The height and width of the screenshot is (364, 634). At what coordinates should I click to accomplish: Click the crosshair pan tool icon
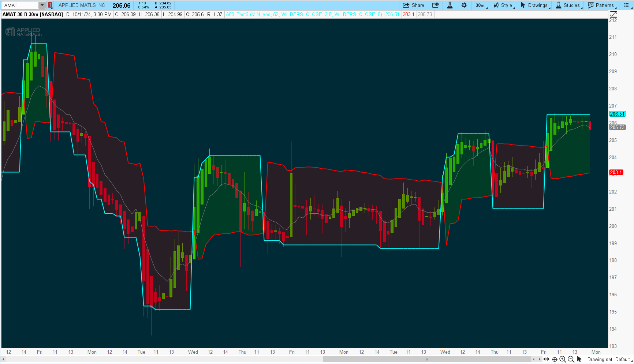tap(555, 359)
